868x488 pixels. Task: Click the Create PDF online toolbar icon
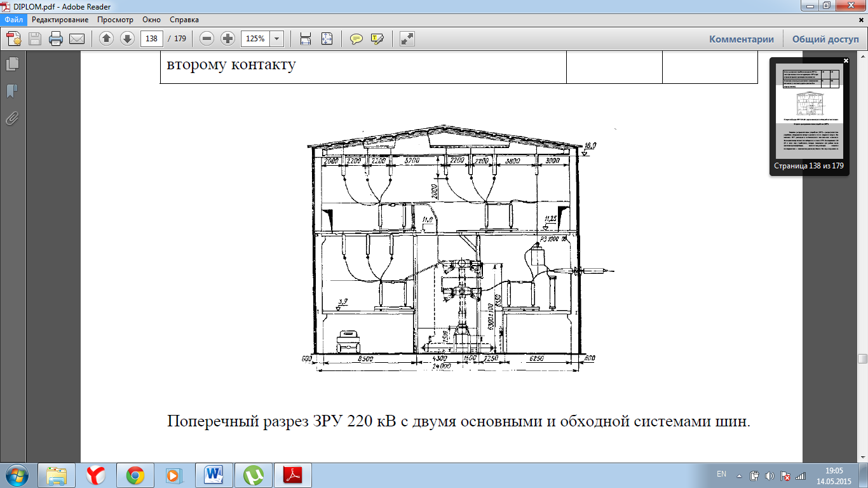click(x=14, y=39)
